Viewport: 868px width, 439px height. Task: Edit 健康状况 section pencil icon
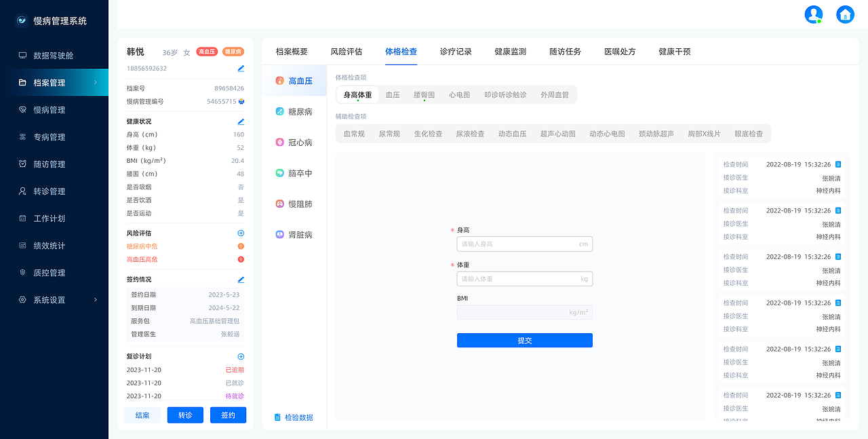point(241,121)
